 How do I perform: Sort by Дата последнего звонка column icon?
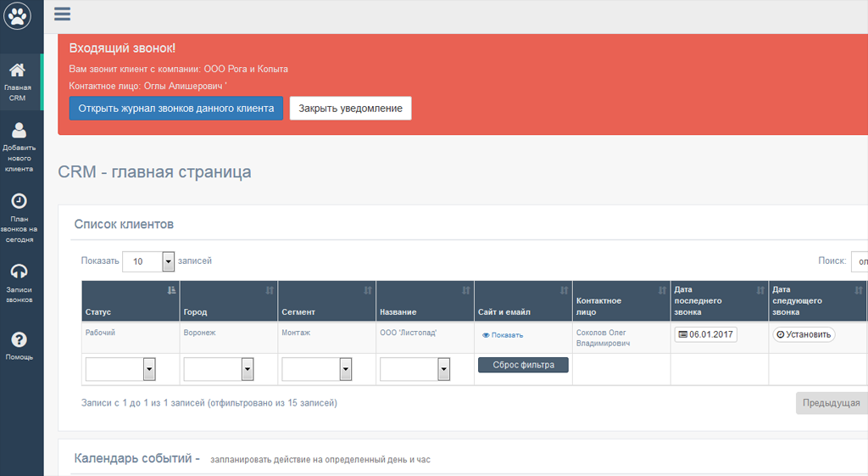pos(760,290)
